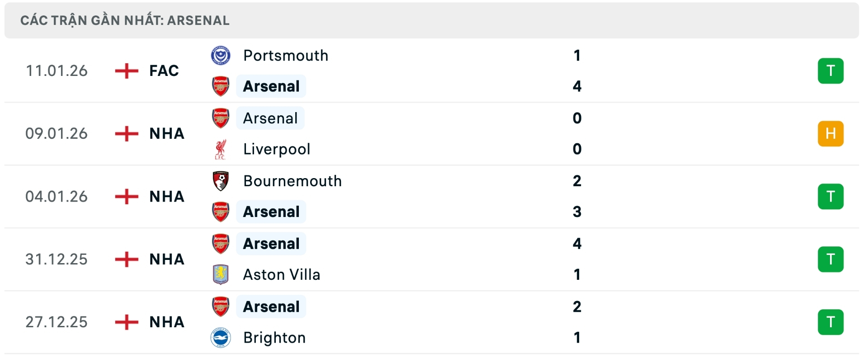Click the green T indicator for Aston Villa win
The width and height of the screenshot is (868, 358).
tap(831, 259)
